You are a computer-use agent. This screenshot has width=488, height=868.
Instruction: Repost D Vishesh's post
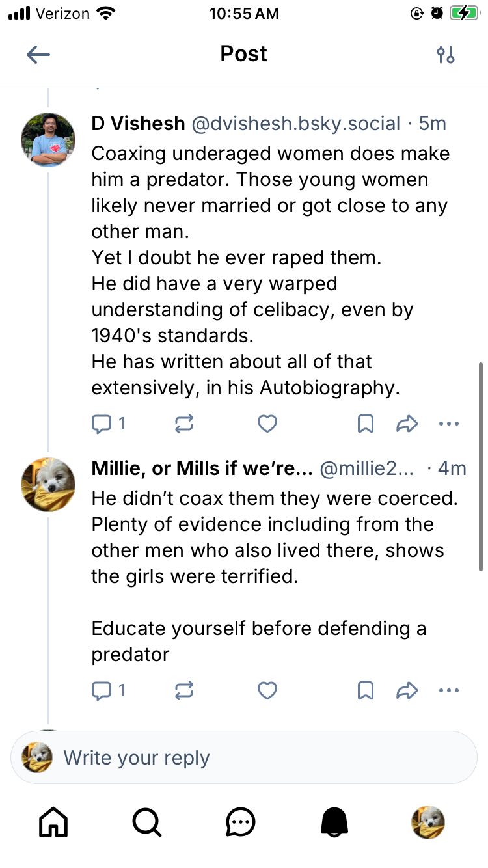185,424
